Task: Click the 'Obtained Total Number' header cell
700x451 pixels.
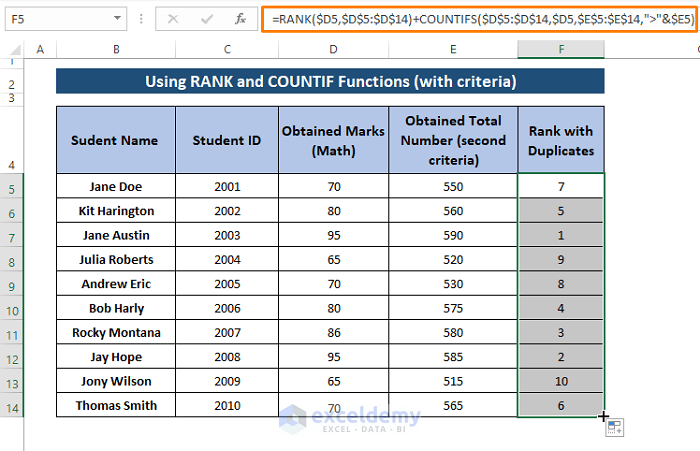Action: [453, 140]
